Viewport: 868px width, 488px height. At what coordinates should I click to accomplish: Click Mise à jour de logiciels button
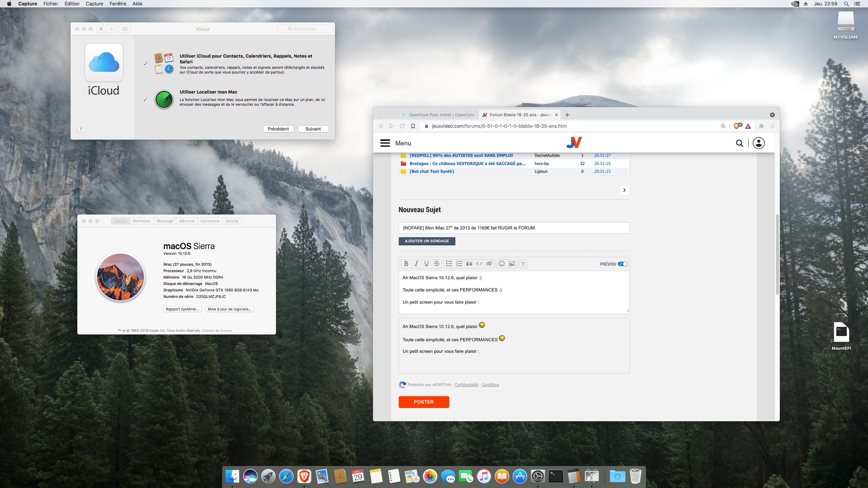tap(229, 309)
